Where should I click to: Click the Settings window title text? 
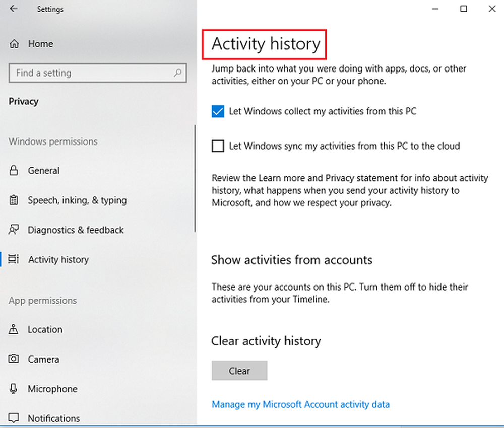(50, 9)
